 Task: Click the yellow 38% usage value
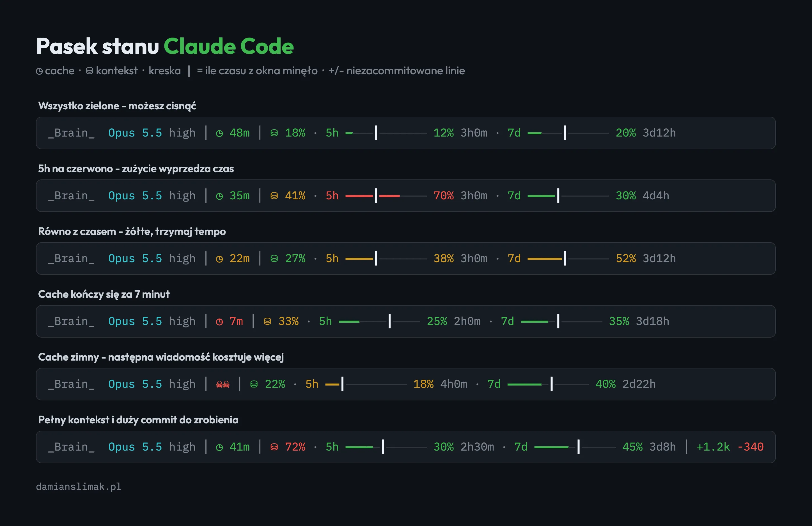tap(444, 259)
